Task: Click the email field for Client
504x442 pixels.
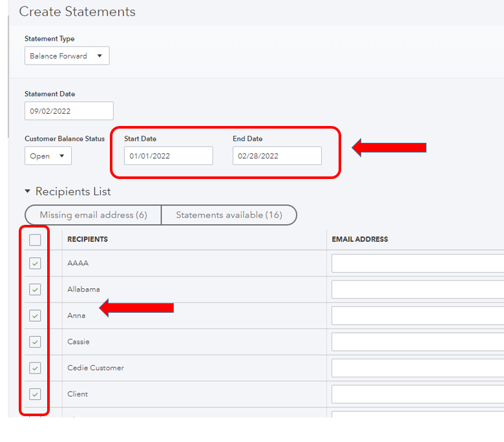Action: [x=417, y=394]
